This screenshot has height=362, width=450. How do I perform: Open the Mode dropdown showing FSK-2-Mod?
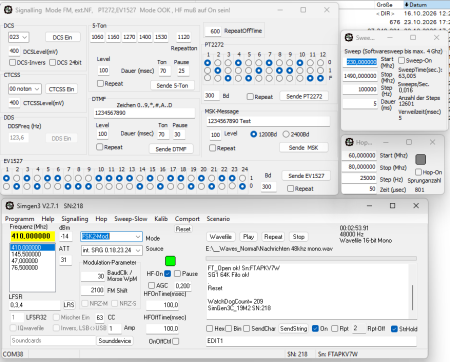coord(111,236)
